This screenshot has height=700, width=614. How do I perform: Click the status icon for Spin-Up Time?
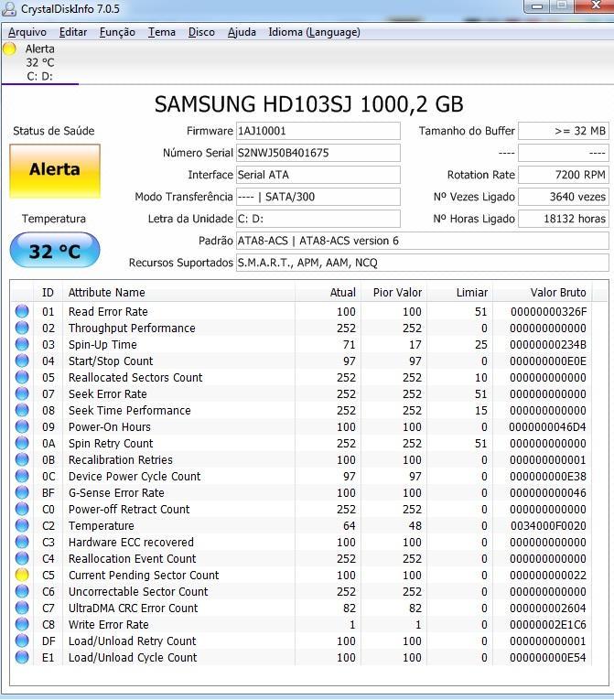pos(22,344)
